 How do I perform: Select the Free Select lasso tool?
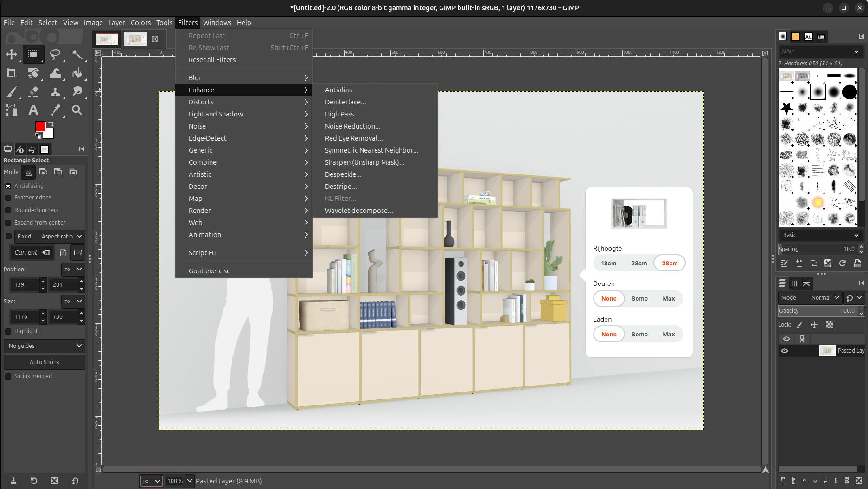[x=55, y=55]
